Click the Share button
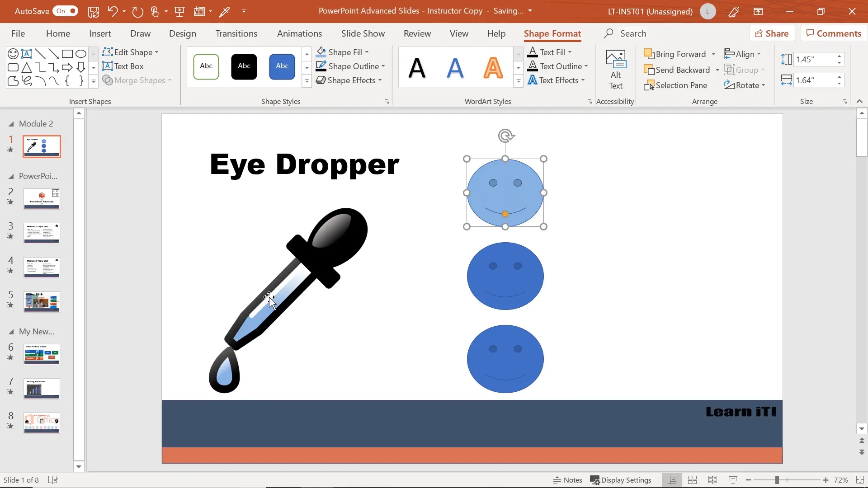The height and width of the screenshot is (488, 868). point(772,33)
